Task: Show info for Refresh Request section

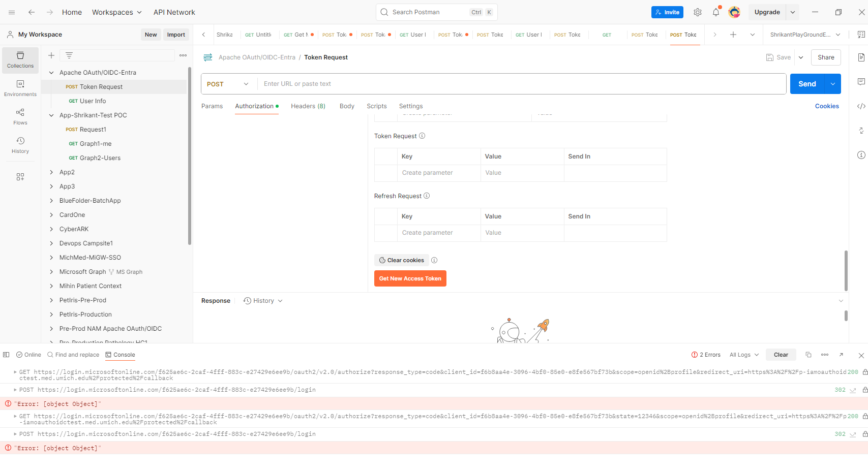Action: pyautogui.click(x=427, y=196)
